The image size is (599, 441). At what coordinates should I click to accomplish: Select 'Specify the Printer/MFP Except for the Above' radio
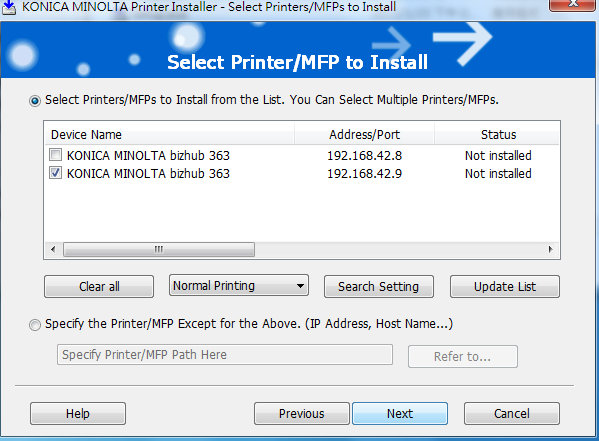(x=35, y=325)
